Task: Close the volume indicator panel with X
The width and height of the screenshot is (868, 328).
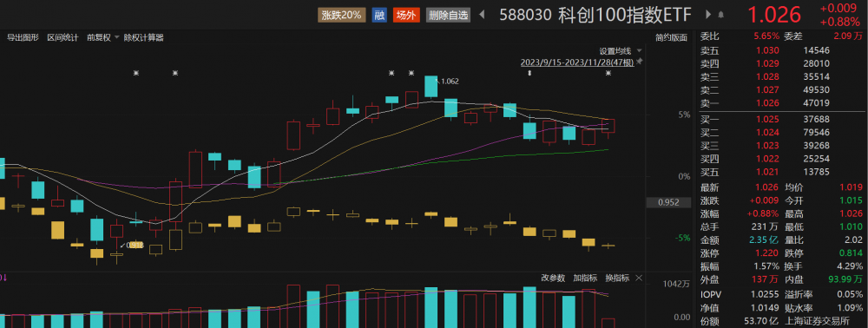Action: [639, 279]
